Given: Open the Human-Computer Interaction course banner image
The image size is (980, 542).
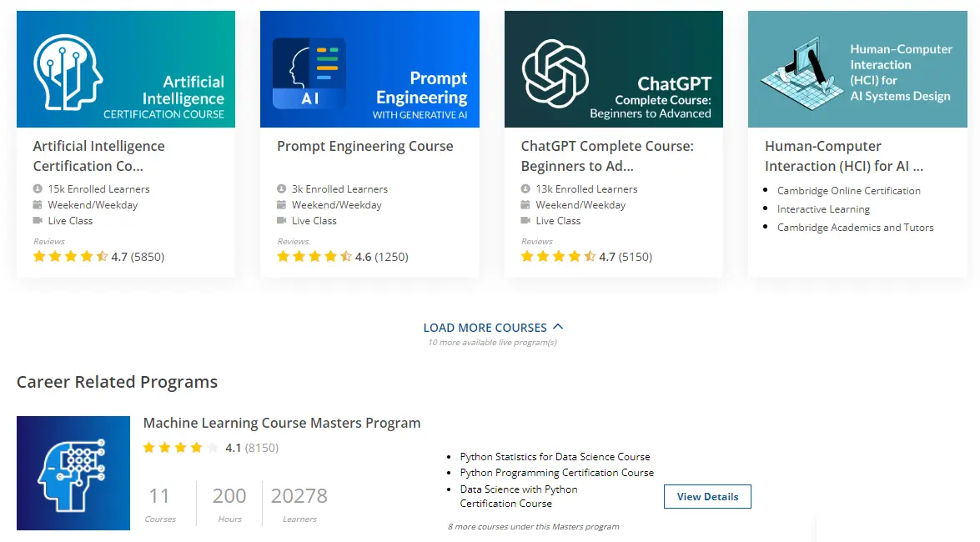Looking at the screenshot, I should (x=857, y=68).
